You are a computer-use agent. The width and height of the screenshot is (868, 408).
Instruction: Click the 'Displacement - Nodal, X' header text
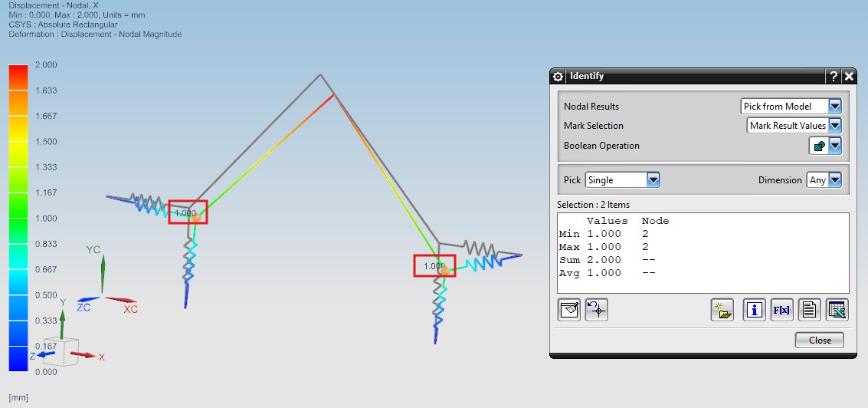53,5
